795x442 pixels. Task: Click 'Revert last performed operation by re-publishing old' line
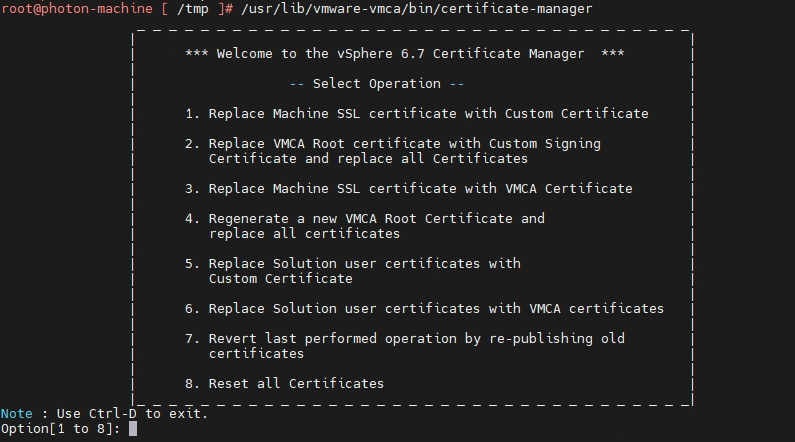coord(405,339)
